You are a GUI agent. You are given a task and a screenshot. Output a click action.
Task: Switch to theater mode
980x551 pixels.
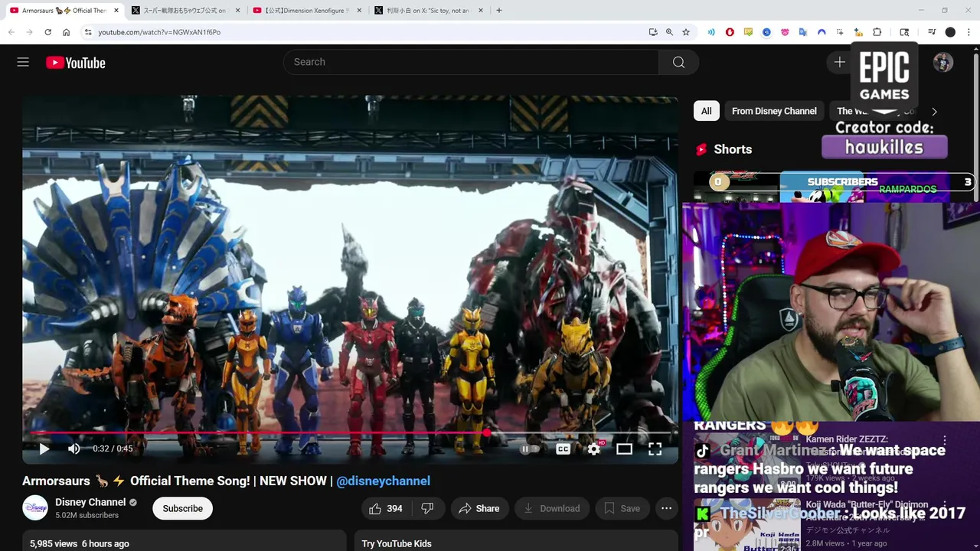coord(624,449)
